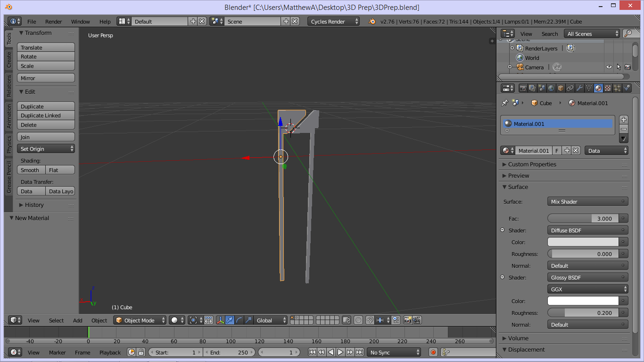This screenshot has height=362, width=644.
Task: Open the Object Data tab triangle icon
Action: coord(589,88)
